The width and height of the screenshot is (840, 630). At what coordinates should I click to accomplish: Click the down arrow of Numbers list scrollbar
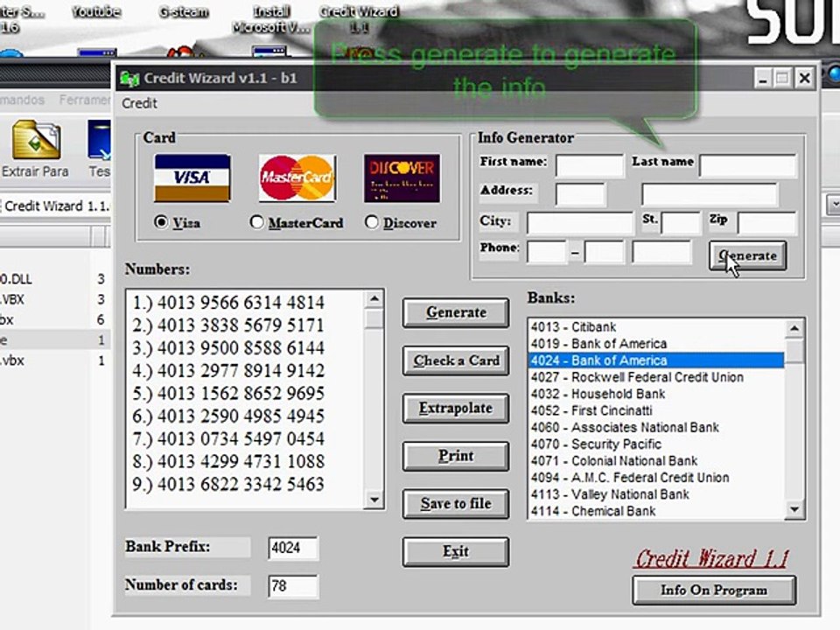(x=374, y=500)
